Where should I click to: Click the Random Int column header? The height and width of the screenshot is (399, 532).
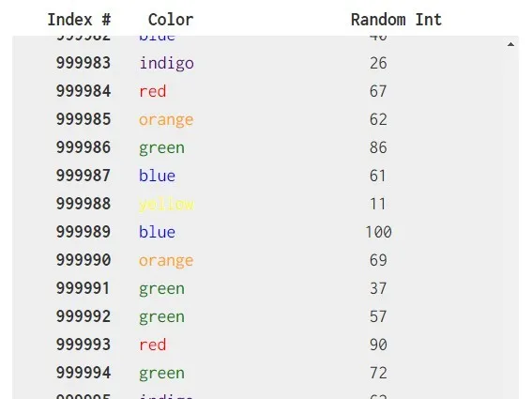point(396,20)
